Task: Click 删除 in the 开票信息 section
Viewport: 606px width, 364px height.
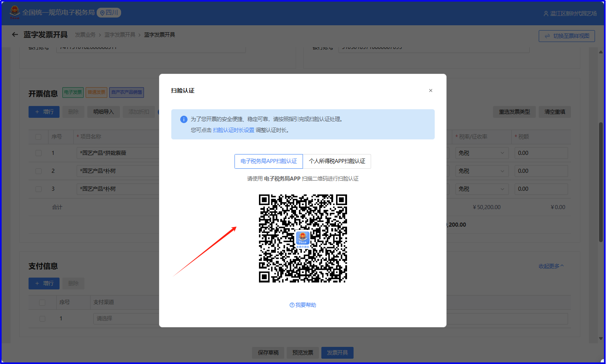Action: (73, 112)
